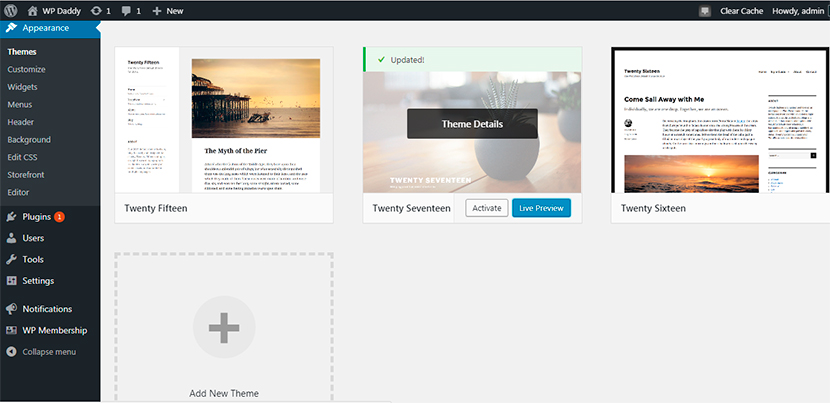Click the Add New Theme label
The width and height of the screenshot is (830, 403).
coord(224,393)
